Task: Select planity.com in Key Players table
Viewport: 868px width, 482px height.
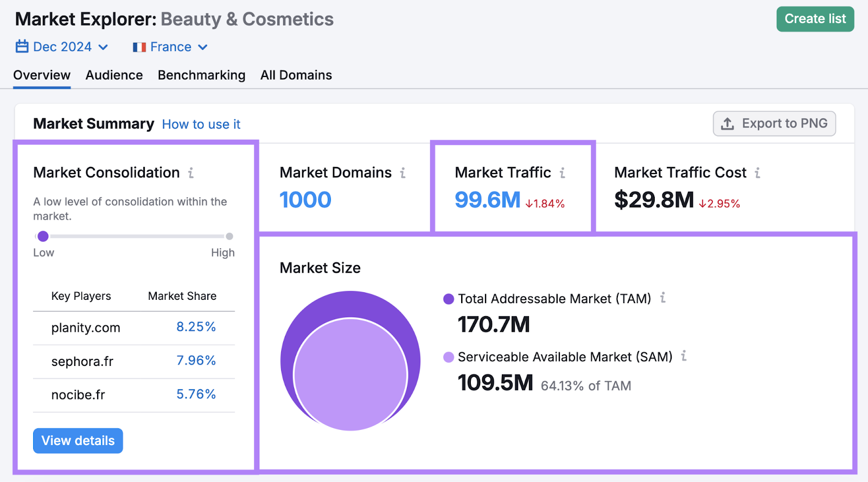Action: (86, 328)
